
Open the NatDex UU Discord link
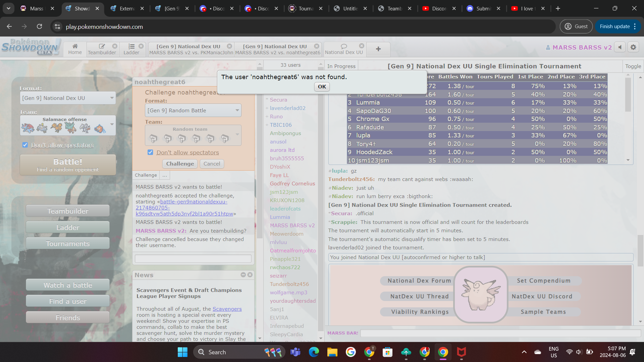[x=542, y=296]
